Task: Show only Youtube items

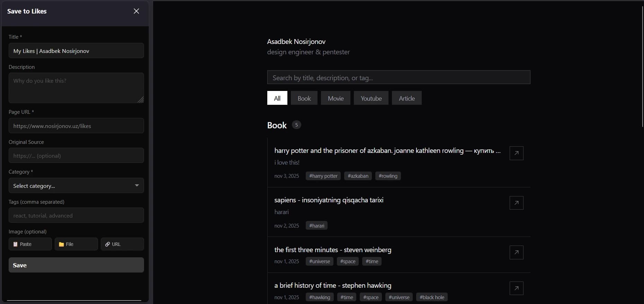Action: pyautogui.click(x=371, y=98)
